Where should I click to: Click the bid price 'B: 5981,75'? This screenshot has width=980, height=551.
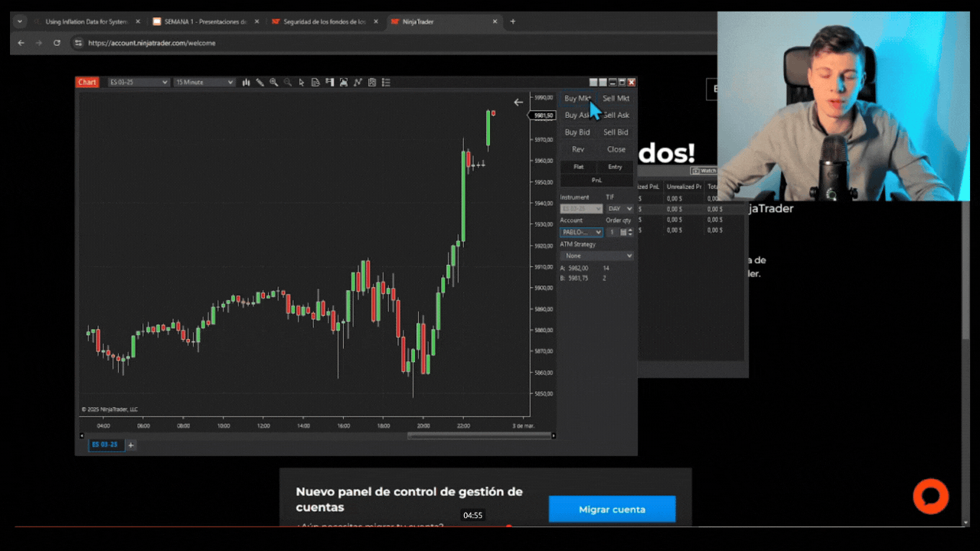574,278
